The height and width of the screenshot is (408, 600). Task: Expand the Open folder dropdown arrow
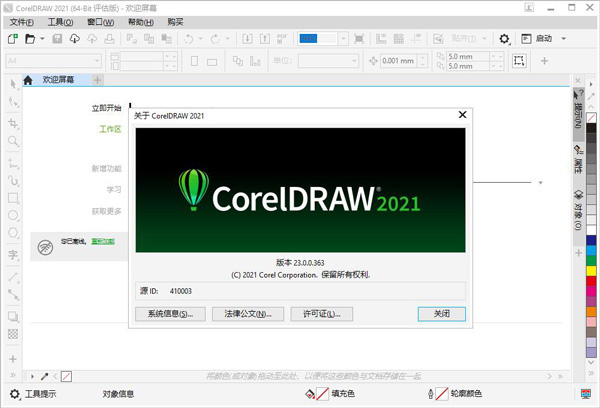click(x=42, y=39)
